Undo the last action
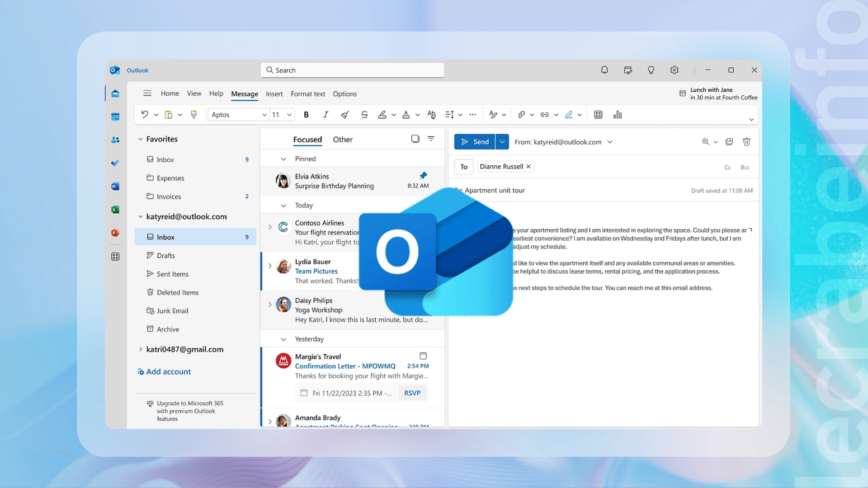The image size is (868, 488). (145, 115)
